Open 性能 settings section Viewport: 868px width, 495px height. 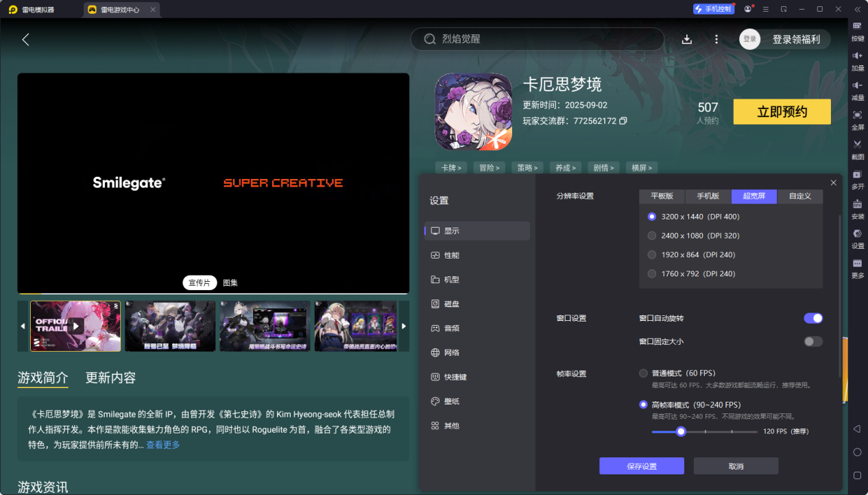click(x=451, y=255)
